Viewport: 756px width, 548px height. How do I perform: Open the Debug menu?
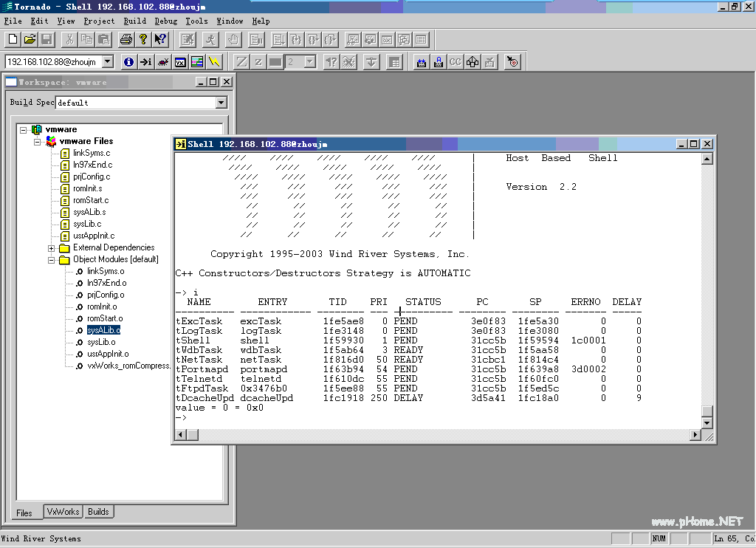[x=166, y=21]
